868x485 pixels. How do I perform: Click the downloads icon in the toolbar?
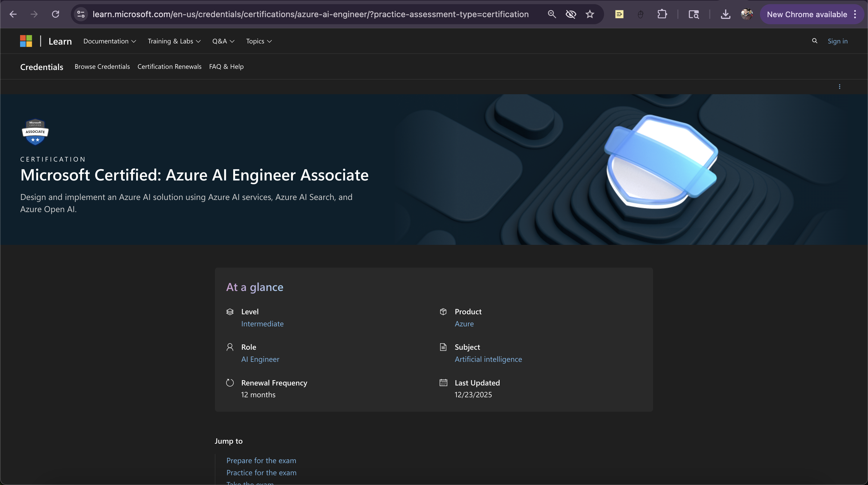[725, 14]
